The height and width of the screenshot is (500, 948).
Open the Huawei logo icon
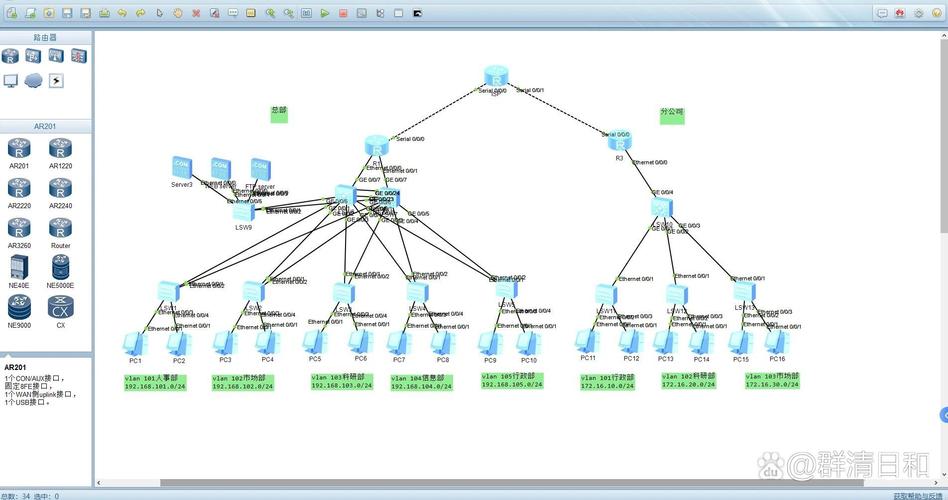pos(900,13)
